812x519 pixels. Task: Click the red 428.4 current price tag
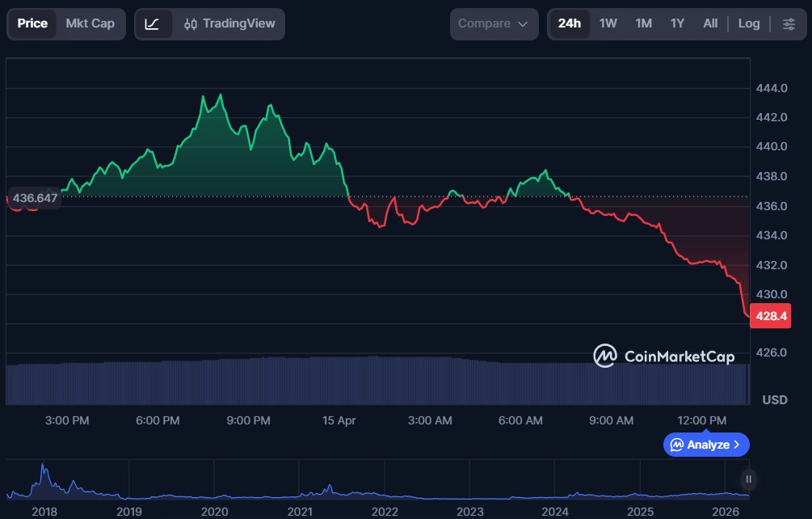(770, 316)
